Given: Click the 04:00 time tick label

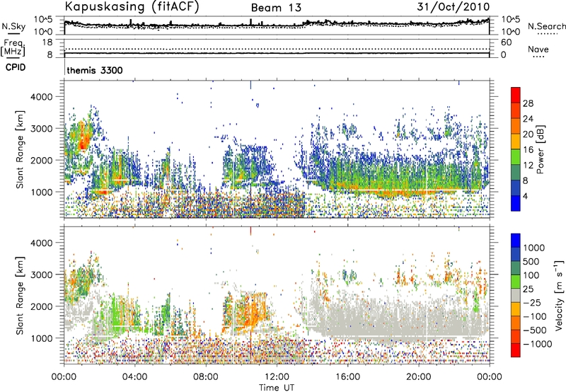Looking at the screenshot, I should (135, 377).
